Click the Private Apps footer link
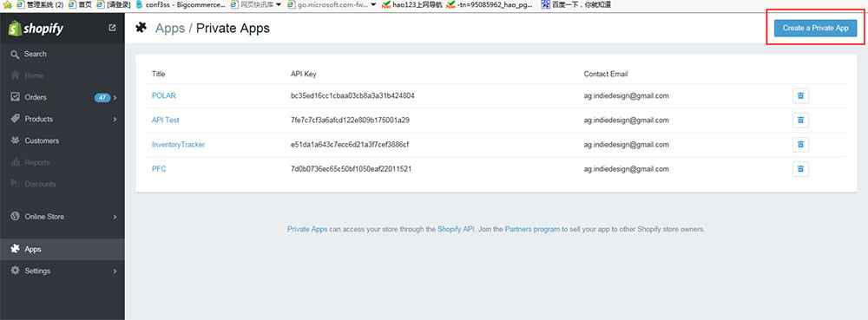The image size is (868, 320). pyautogui.click(x=307, y=229)
